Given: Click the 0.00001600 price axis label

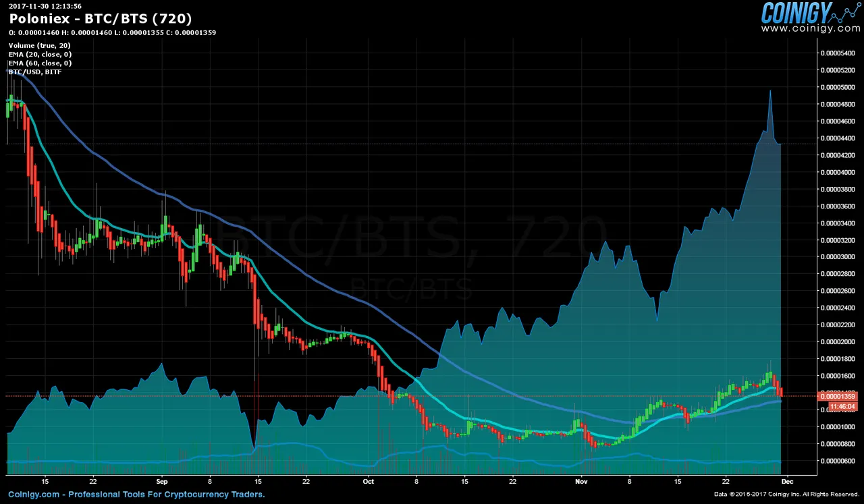Looking at the screenshot, I should (837, 376).
